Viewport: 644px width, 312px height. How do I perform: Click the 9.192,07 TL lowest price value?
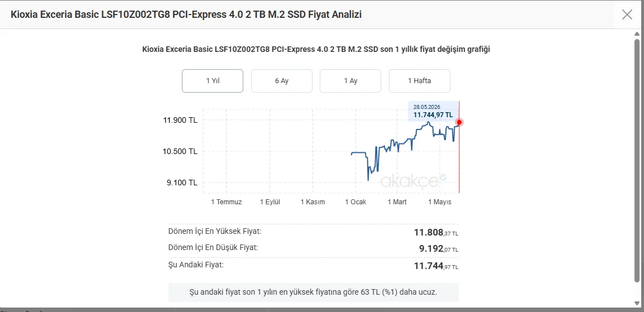click(439, 249)
